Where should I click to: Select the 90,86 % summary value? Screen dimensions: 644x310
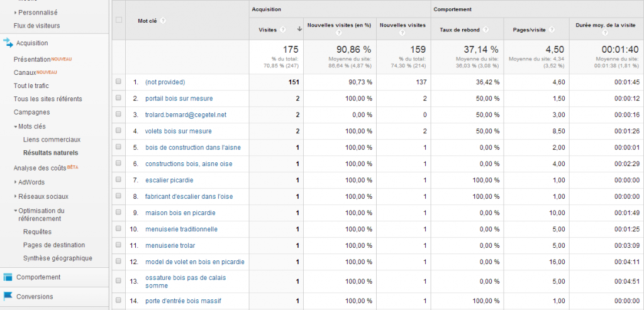click(x=353, y=50)
